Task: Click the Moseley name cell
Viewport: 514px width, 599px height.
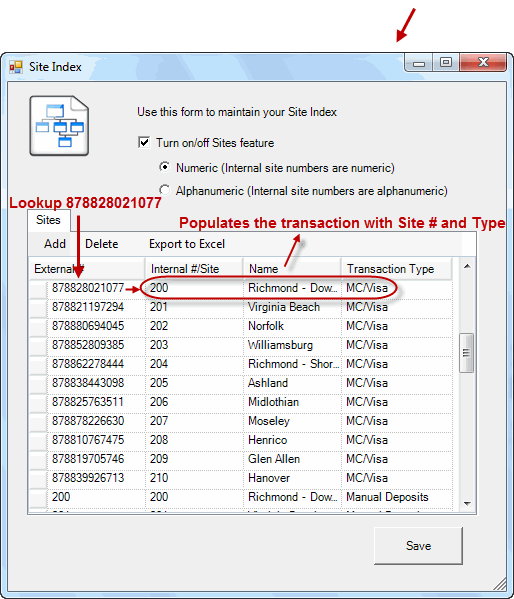Action: point(292,423)
